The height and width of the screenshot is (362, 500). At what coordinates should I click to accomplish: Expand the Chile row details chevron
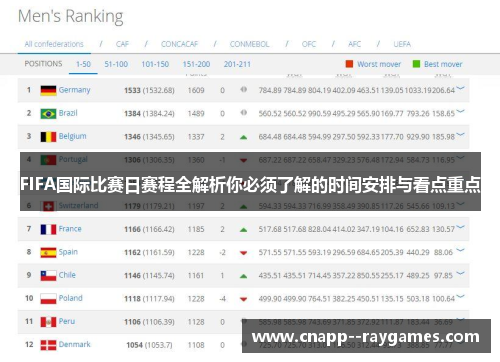tap(461, 273)
